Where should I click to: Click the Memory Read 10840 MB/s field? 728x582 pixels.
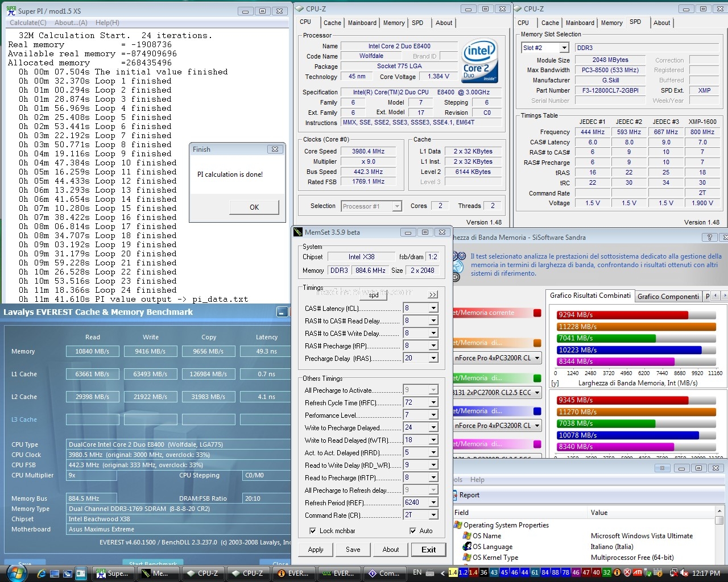(92, 351)
